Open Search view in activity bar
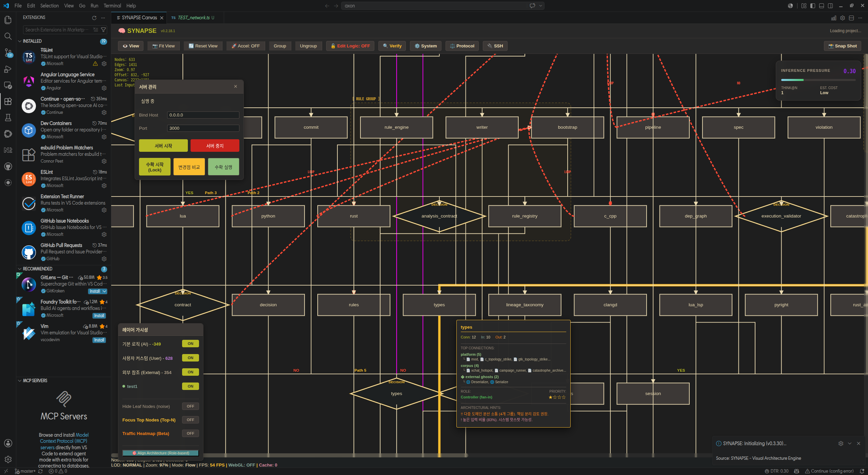Screen dimensions: 868x475 8,36
